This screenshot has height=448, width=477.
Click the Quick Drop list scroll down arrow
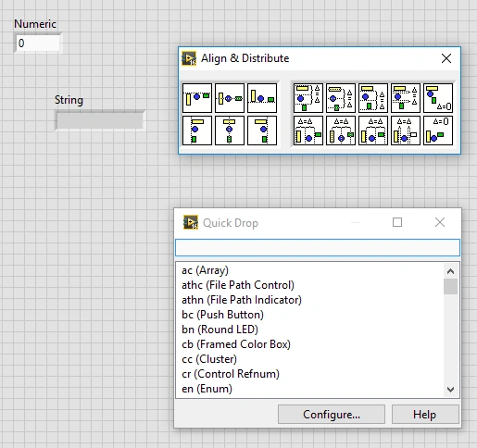pyautogui.click(x=450, y=390)
